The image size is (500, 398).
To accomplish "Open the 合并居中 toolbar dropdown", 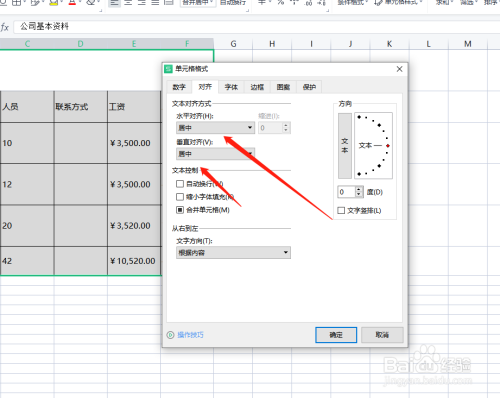I will pyautogui.click(x=198, y=3).
